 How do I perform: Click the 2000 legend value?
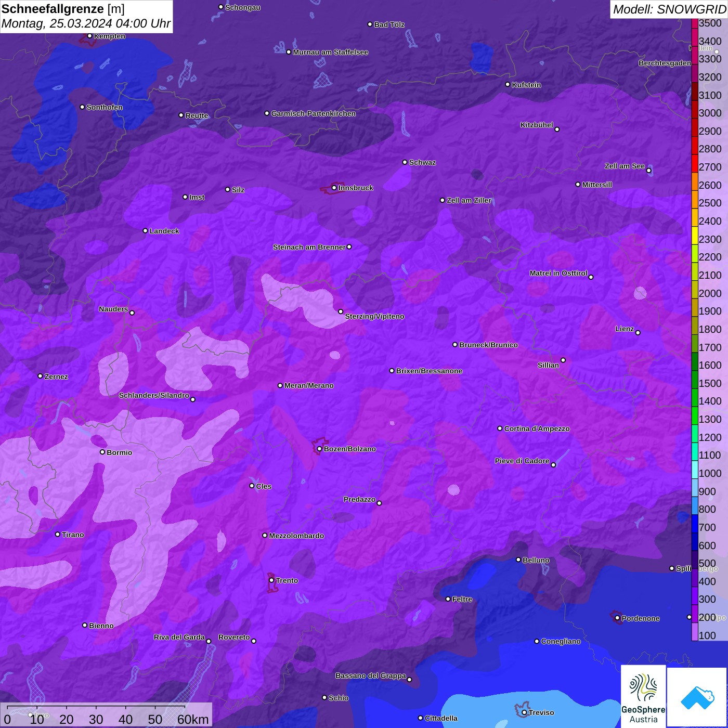pyautogui.click(x=710, y=293)
